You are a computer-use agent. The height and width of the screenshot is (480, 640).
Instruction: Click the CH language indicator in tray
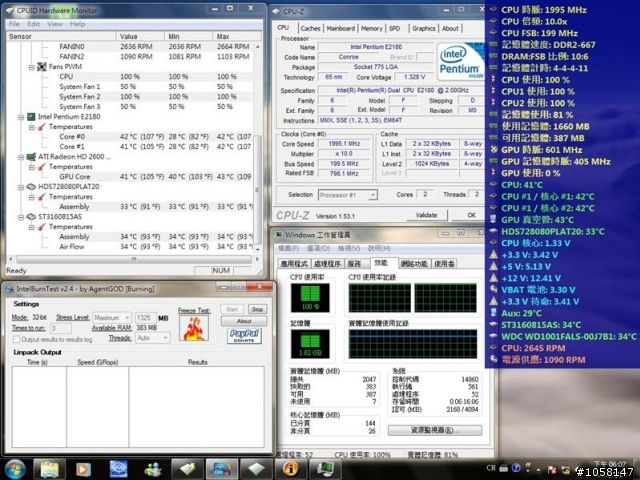491,468
